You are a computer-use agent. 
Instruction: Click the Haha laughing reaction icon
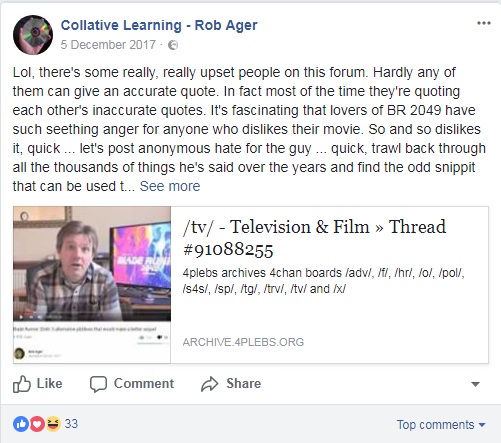[x=53, y=424]
